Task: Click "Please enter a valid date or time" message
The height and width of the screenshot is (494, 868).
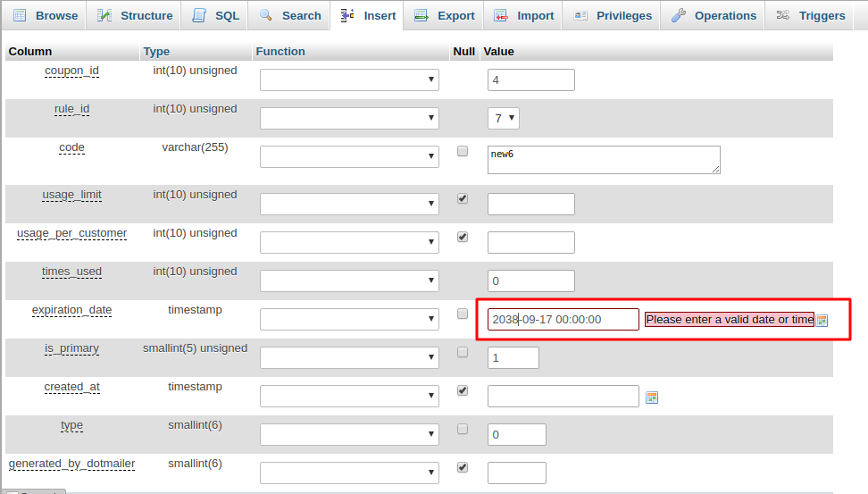Action: tap(730, 320)
